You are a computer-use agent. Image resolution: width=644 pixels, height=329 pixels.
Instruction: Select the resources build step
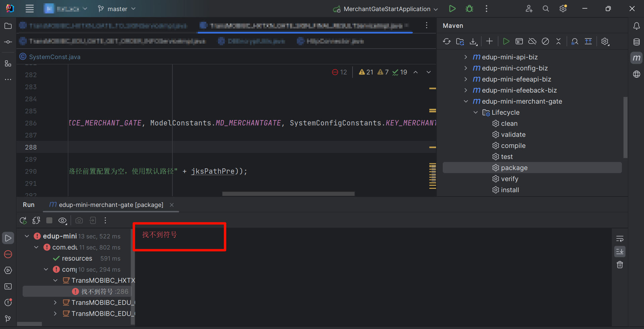pyautogui.click(x=77, y=258)
